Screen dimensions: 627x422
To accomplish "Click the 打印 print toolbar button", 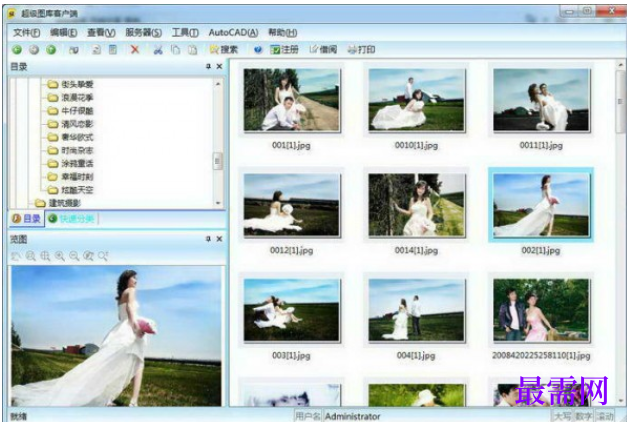I will 361,50.
